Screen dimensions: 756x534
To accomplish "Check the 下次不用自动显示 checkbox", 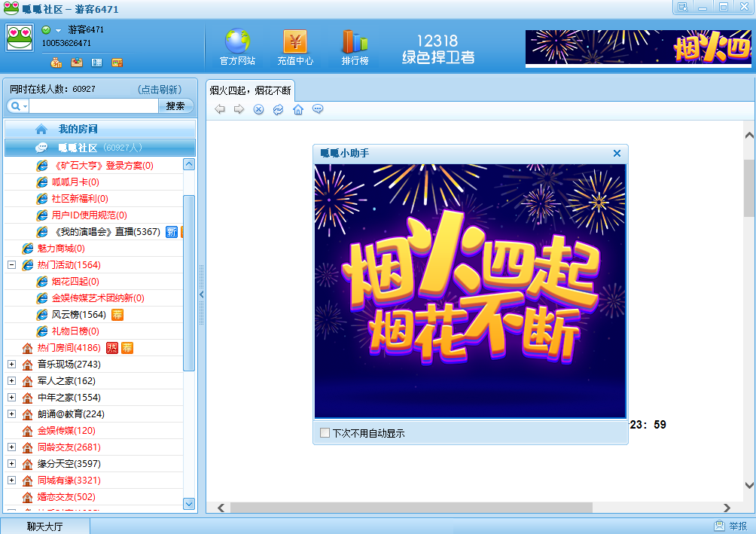I will pos(325,433).
